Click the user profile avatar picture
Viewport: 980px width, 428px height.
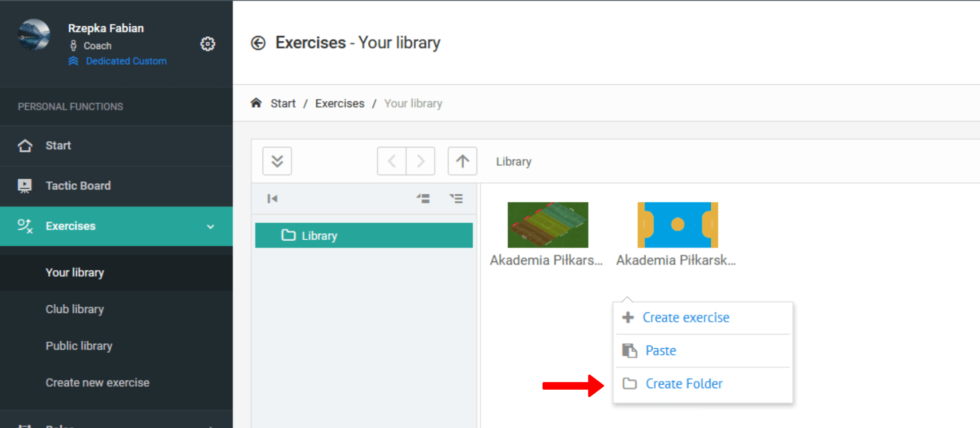pos(34,35)
